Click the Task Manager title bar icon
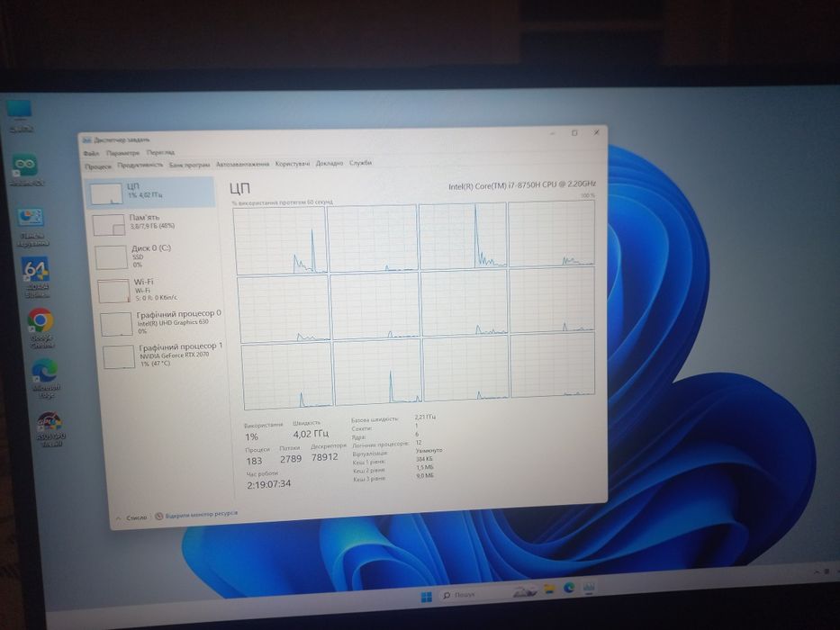 (x=86, y=140)
